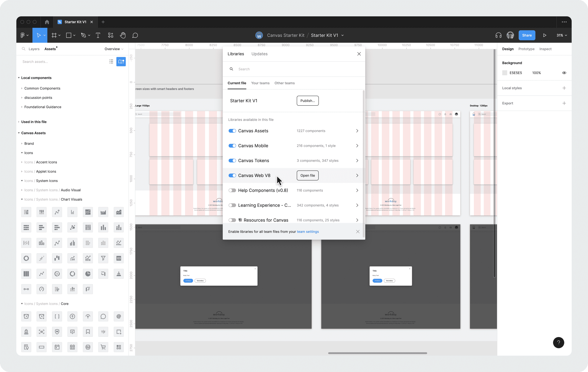This screenshot has width=588, height=372.
Task: Open the Your teams tab
Action: (x=260, y=83)
